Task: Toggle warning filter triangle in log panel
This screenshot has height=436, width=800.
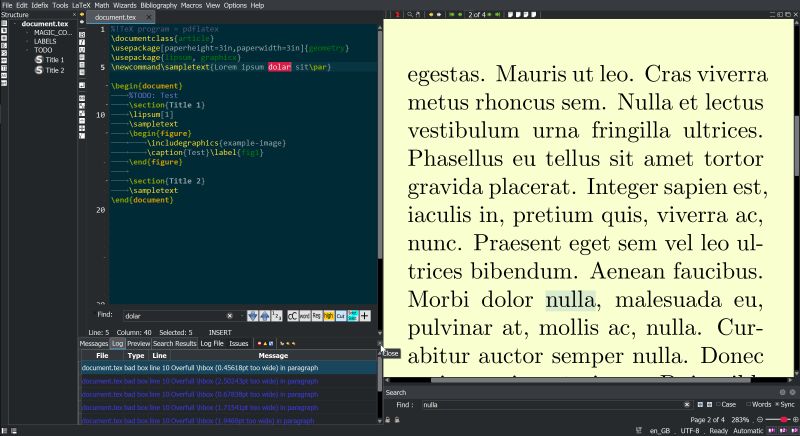Action: [265, 344]
